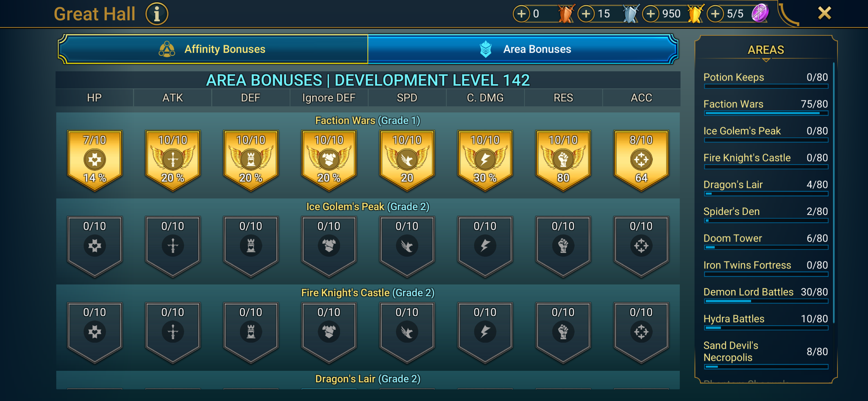Select Faction Wars HP bonus badge
The image size is (868, 401).
95,160
